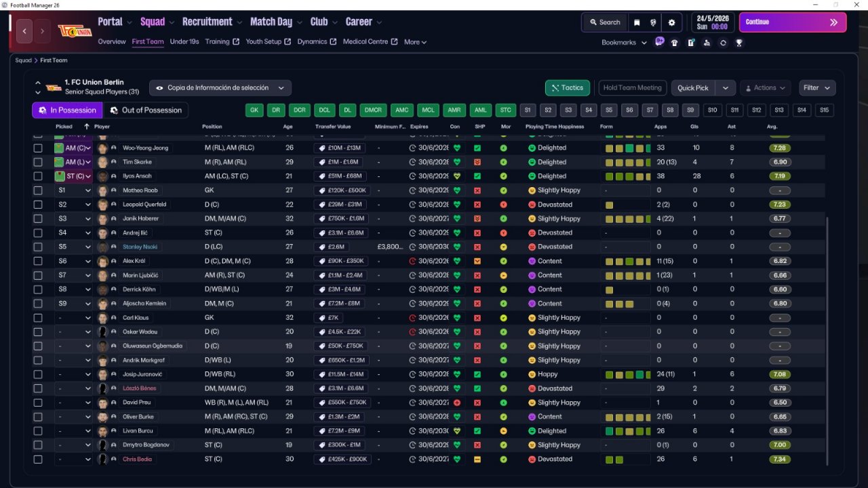The height and width of the screenshot is (488, 868).
Task: Tick the checkbox for Chris Bedia
Action: [38, 460]
